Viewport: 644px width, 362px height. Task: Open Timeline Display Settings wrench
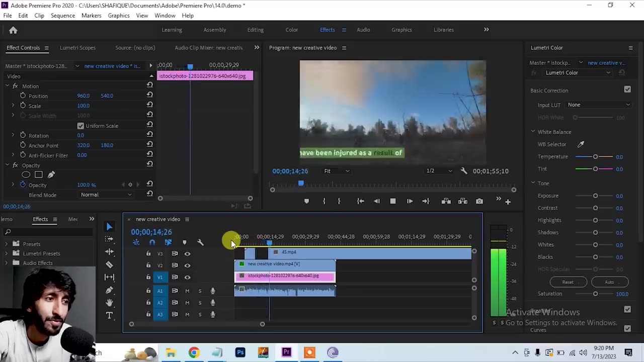[200, 242]
